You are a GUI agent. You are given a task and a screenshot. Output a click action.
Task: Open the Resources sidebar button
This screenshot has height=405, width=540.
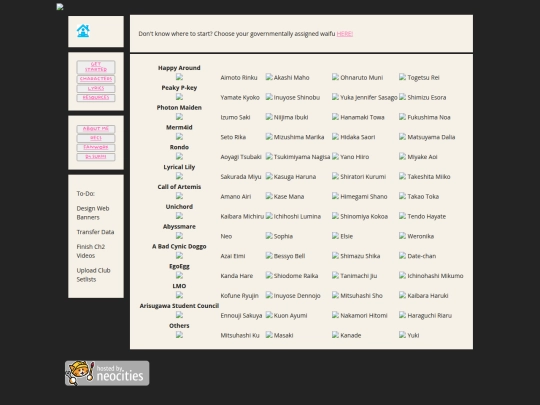[x=96, y=97]
